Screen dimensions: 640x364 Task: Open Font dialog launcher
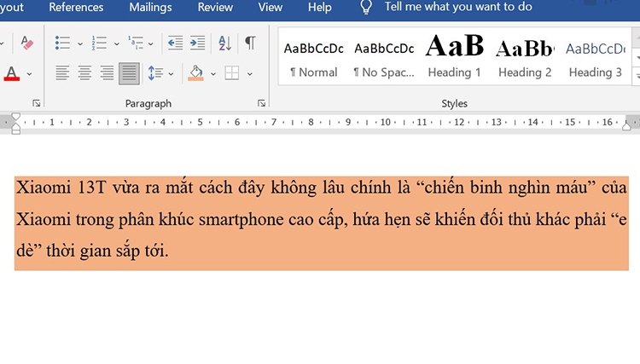37,103
